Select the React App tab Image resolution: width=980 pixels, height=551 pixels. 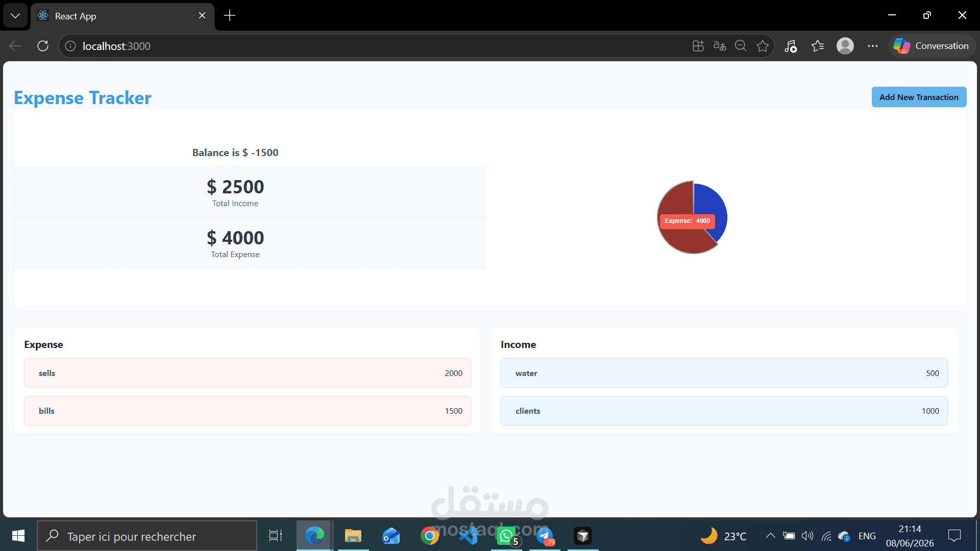122,16
